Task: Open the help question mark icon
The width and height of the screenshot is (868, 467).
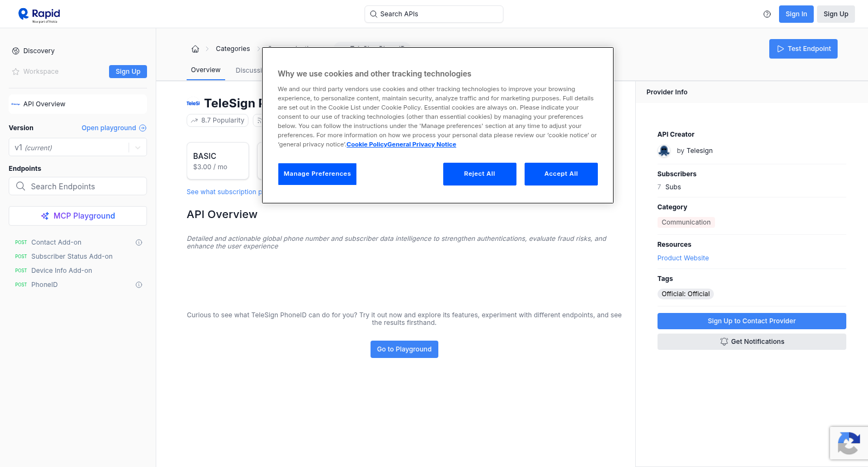Action: pyautogui.click(x=767, y=14)
